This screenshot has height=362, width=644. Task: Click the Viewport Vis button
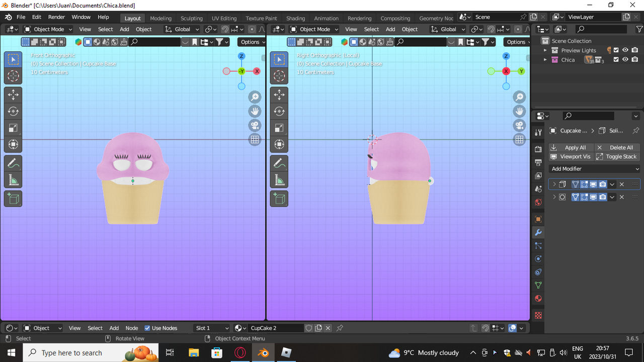click(x=571, y=156)
